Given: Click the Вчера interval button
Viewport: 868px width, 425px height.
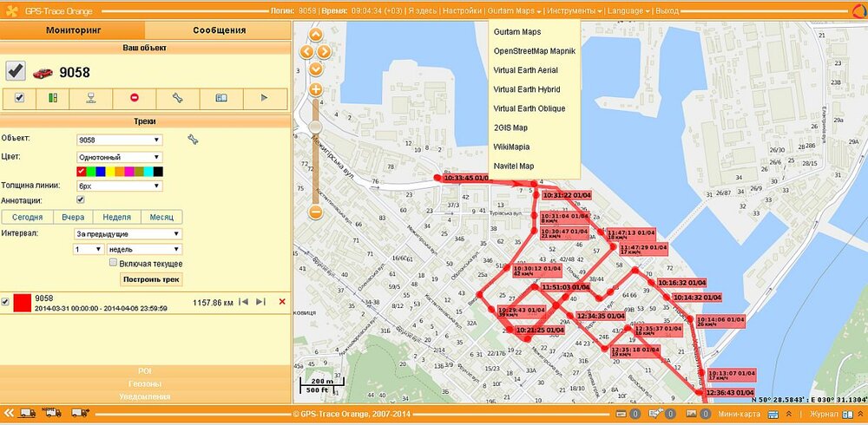Looking at the screenshot, I should click(73, 217).
